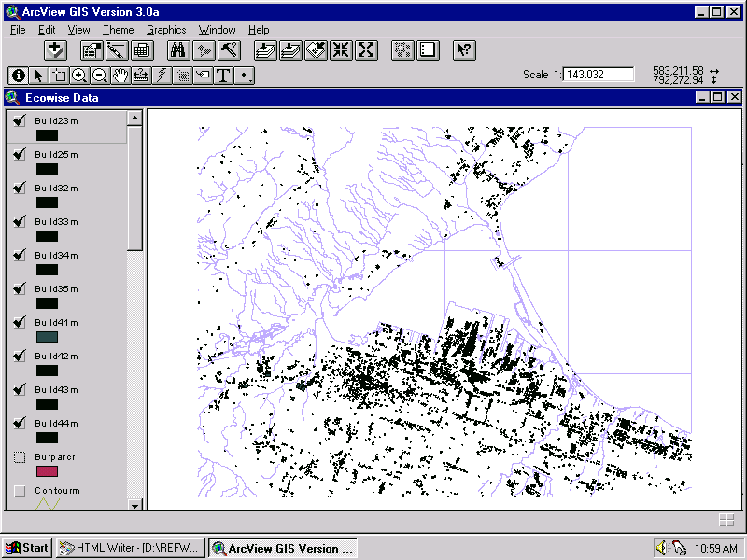Click the Add Theme toolbar button
The width and height of the screenshot is (747, 560).
click(x=56, y=50)
